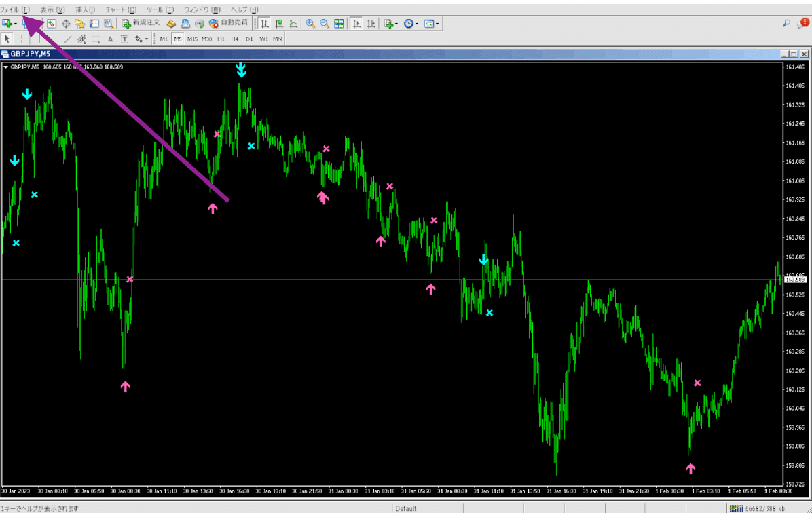This screenshot has width=812, height=513.
Task: Switch the chart to M30 timeframe
Action: pyautogui.click(x=206, y=39)
